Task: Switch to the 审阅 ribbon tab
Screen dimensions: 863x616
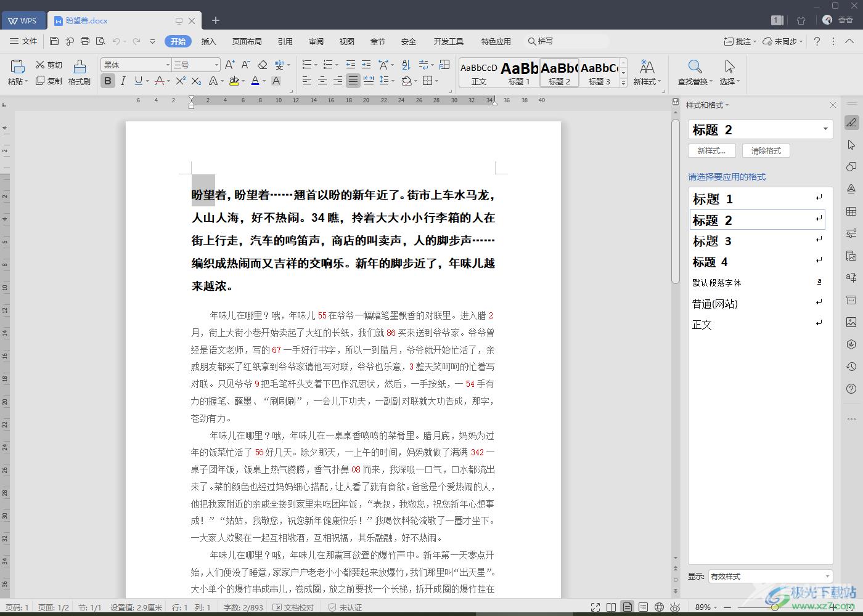Action: tap(316, 41)
